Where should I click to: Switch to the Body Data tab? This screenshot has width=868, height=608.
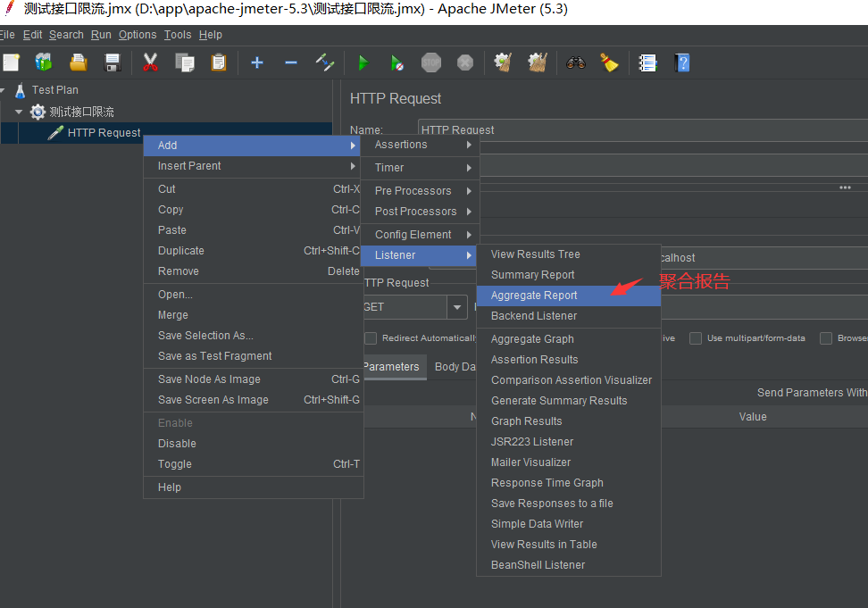pos(454,367)
